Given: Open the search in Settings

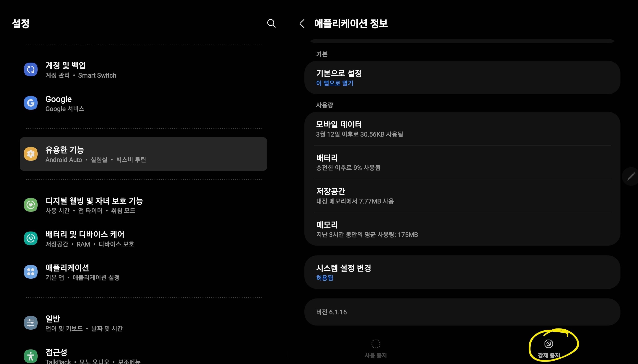Looking at the screenshot, I should [x=271, y=23].
